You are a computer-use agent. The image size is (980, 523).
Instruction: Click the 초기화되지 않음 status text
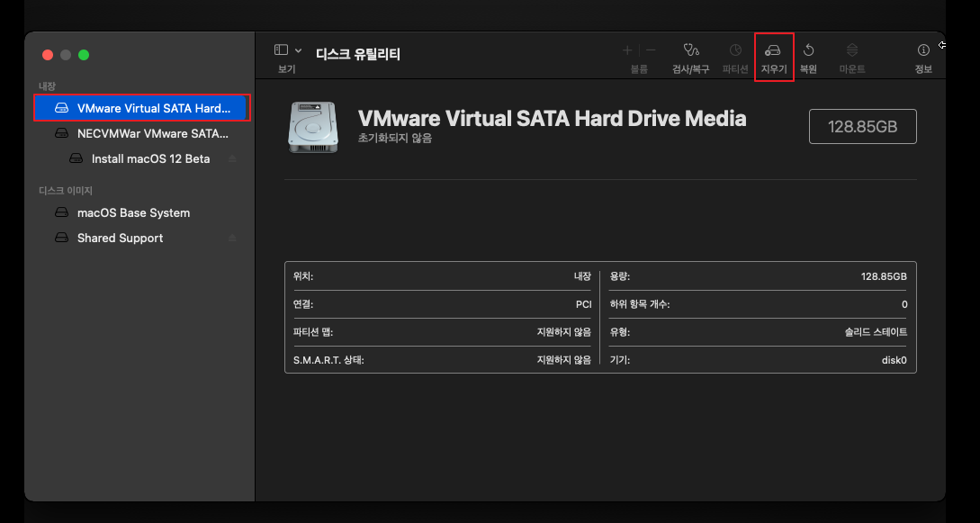tap(395, 138)
